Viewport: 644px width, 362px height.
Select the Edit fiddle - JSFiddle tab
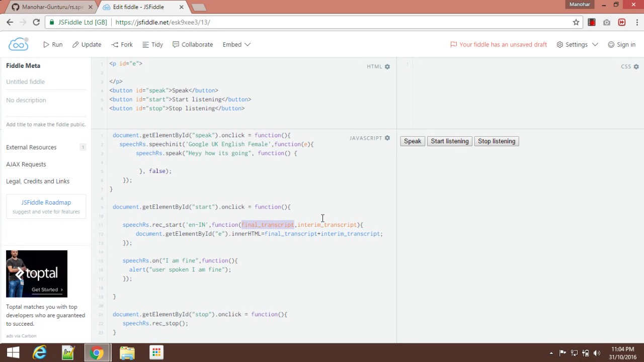point(138,7)
